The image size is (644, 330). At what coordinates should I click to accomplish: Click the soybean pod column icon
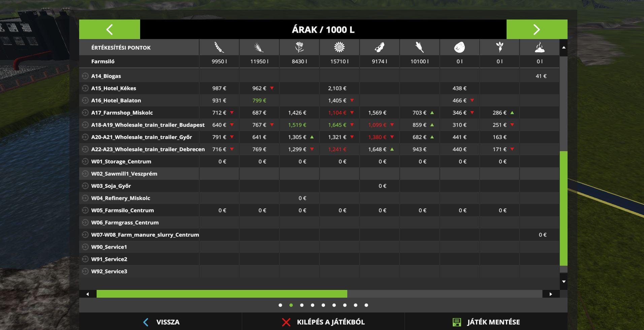click(379, 47)
